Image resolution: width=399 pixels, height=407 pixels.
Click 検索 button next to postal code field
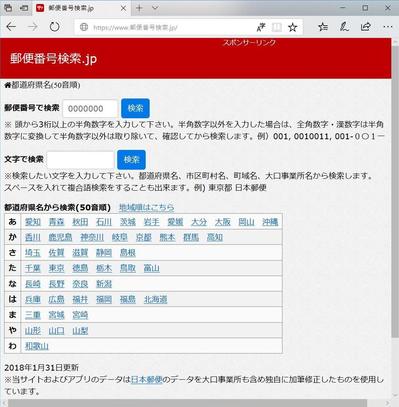(x=135, y=108)
